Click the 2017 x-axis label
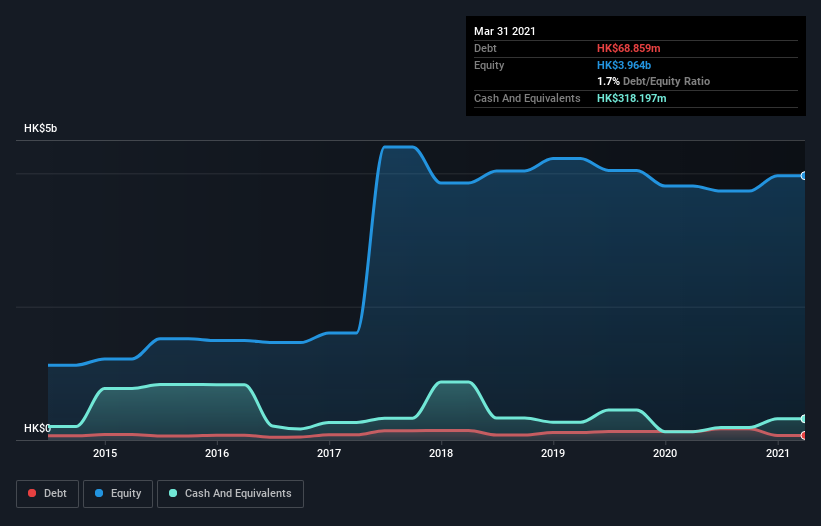 click(x=329, y=453)
